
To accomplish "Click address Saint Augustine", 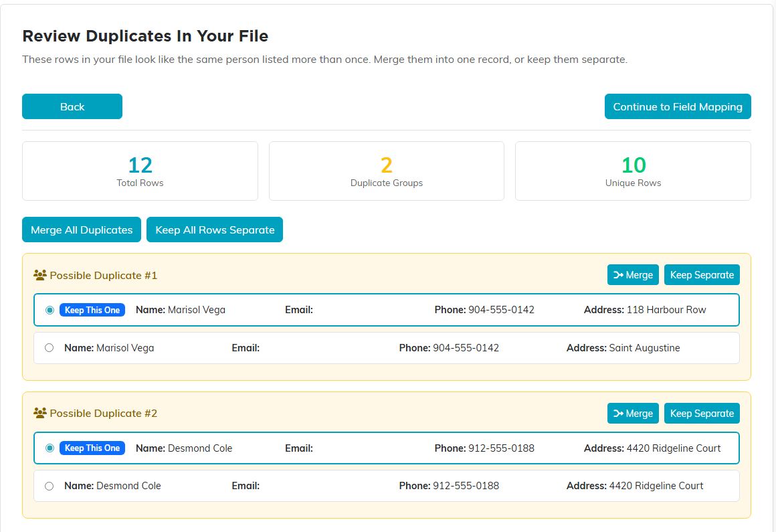I will (x=644, y=348).
